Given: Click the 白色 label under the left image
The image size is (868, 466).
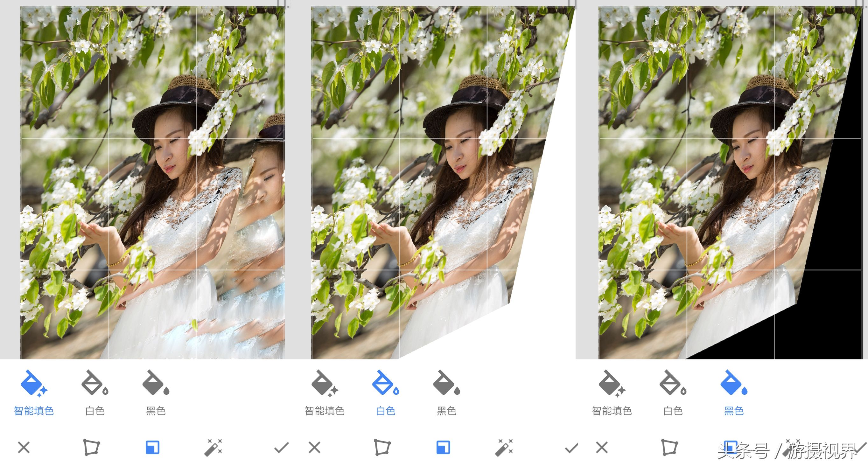Looking at the screenshot, I should tap(95, 411).
